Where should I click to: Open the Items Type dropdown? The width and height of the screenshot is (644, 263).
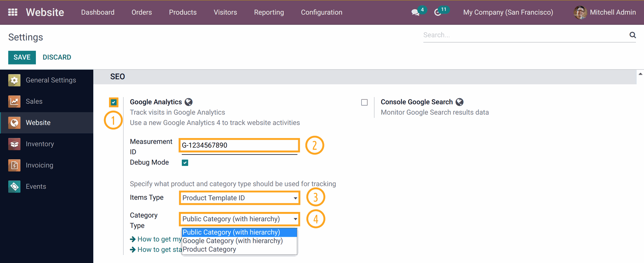pos(239,198)
